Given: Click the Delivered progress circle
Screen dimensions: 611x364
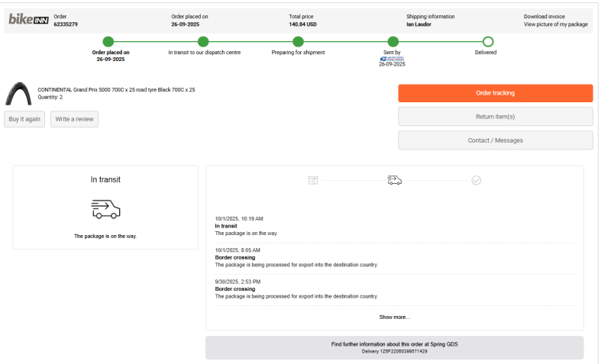Looking at the screenshot, I should [x=488, y=41].
